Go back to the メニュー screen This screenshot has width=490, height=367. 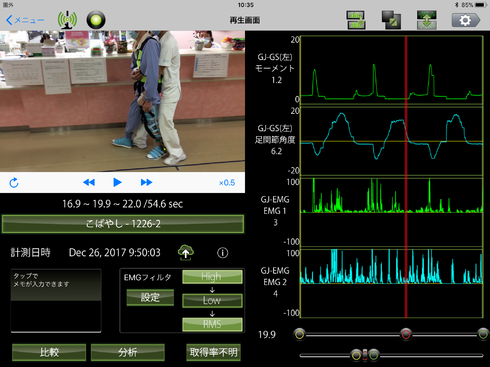pos(25,20)
